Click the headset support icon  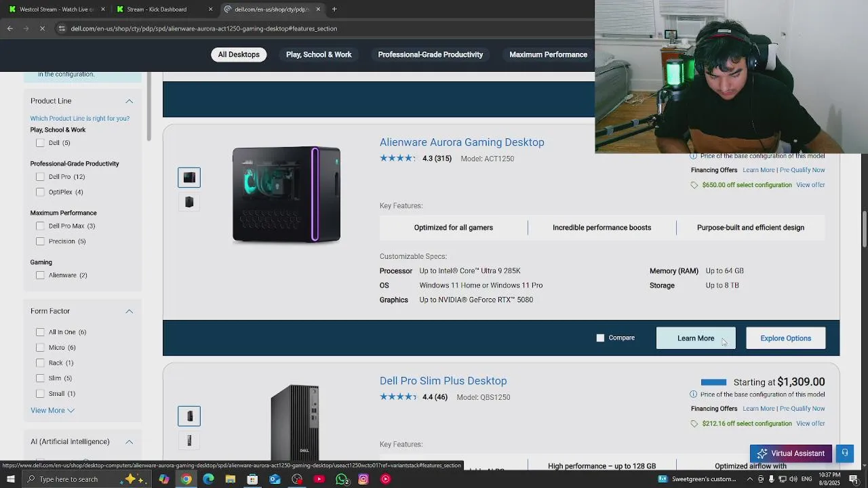point(845,453)
